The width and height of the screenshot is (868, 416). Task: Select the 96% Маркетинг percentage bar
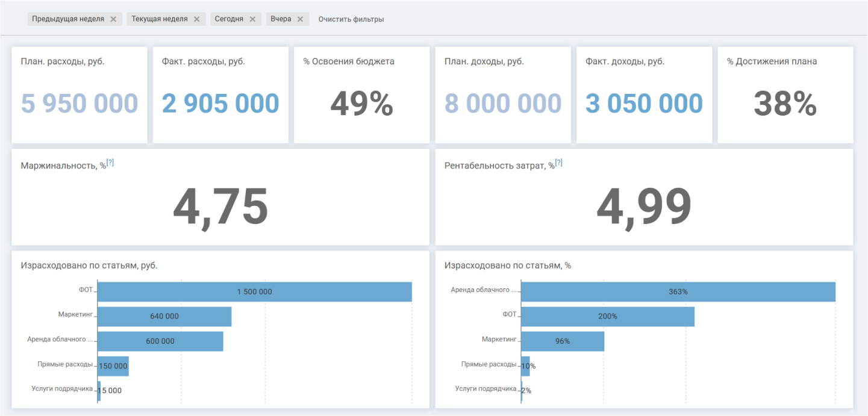563,341
